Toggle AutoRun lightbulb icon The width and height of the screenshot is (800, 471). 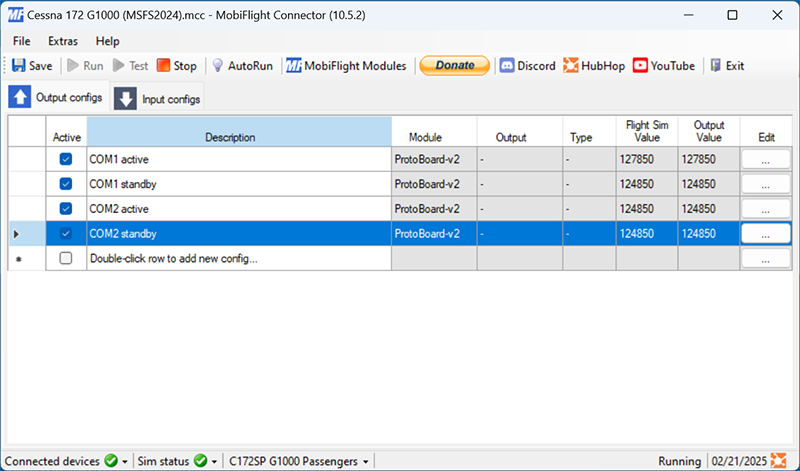click(218, 65)
